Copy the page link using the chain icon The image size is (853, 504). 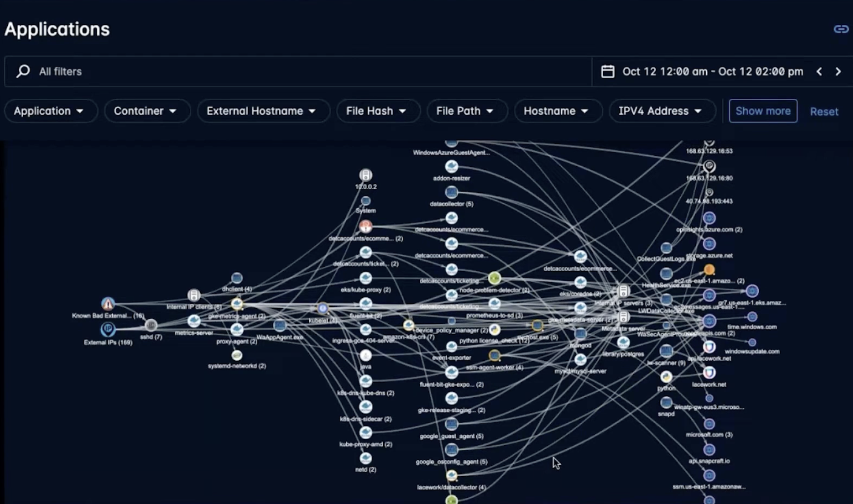[841, 29]
